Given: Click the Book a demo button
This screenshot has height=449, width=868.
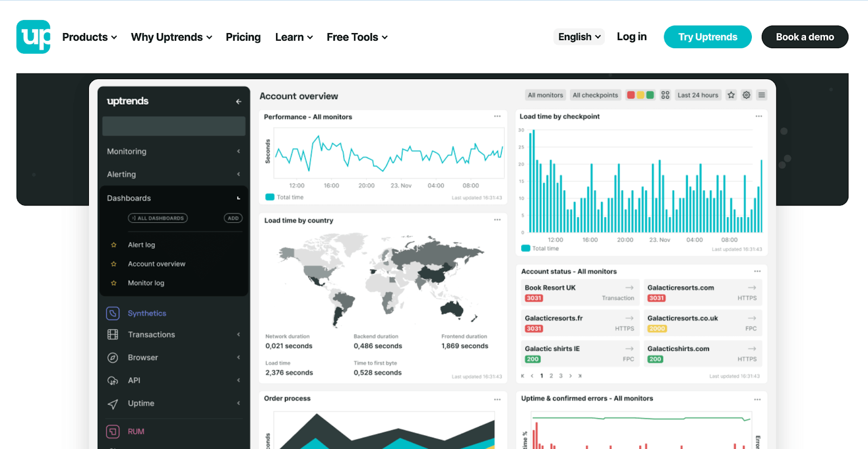Looking at the screenshot, I should click(805, 37).
